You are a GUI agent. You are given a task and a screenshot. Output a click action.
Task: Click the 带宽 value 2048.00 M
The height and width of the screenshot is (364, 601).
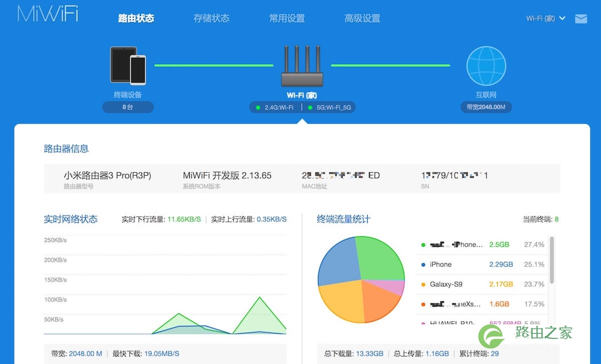tap(85, 353)
